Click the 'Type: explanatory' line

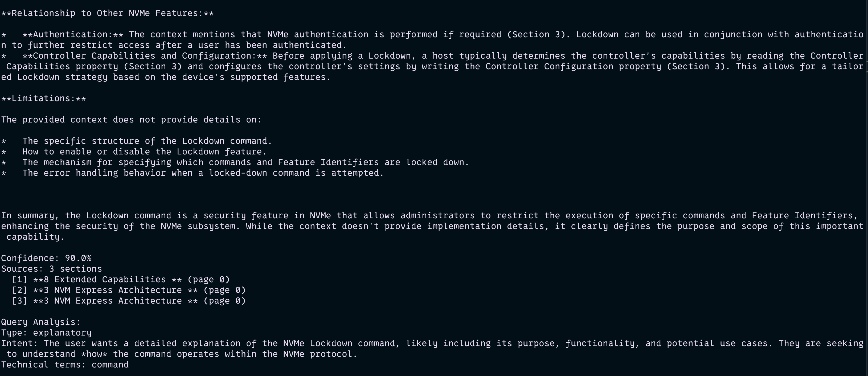pyautogui.click(x=46, y=333)
